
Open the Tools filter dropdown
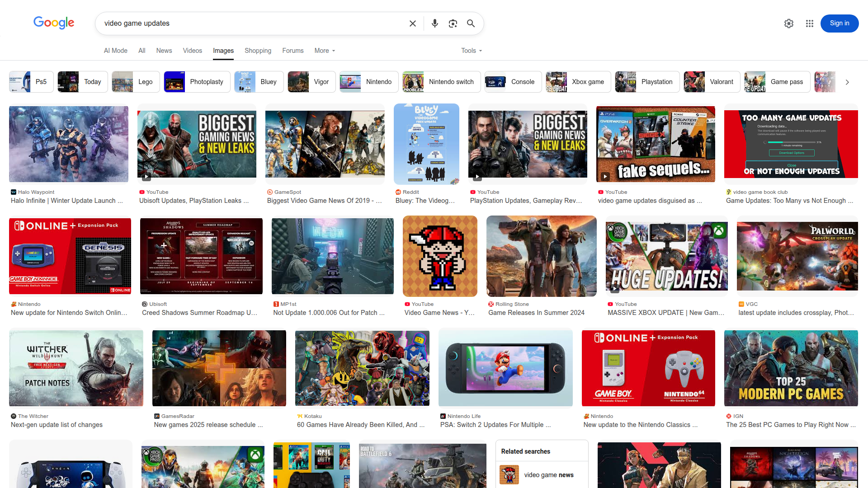[472, 51]
